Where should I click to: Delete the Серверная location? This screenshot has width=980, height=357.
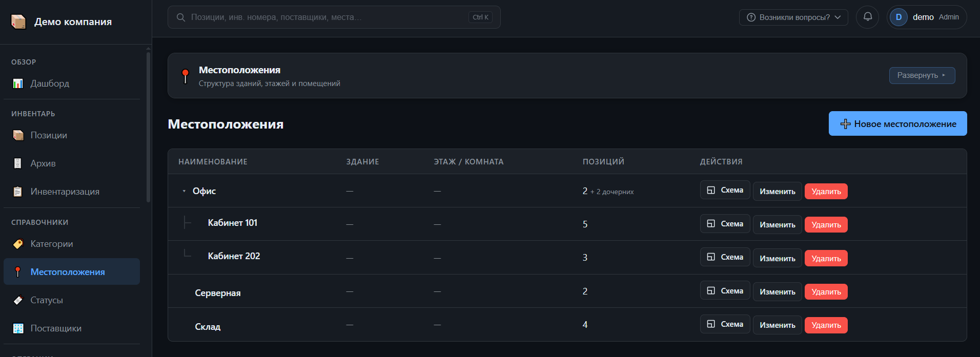[x=826, y=291]
